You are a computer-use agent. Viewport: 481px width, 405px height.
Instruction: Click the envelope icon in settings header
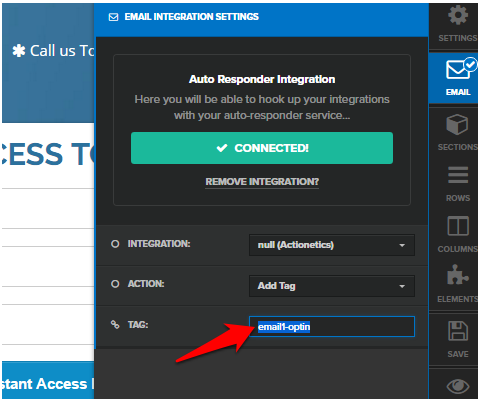pyautogui.click(x=113, y=17)
